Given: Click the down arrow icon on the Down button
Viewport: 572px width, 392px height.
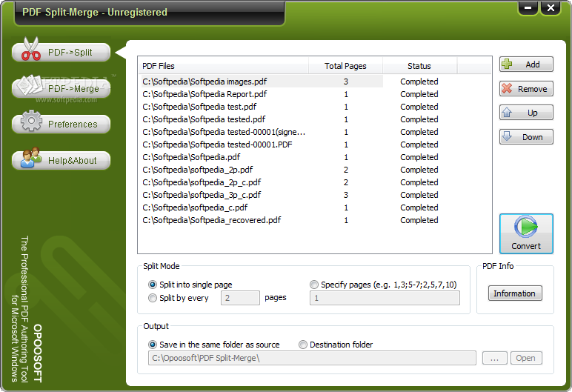Looking at the screenshot, I should pyautogui.click(x=507, y=136).
